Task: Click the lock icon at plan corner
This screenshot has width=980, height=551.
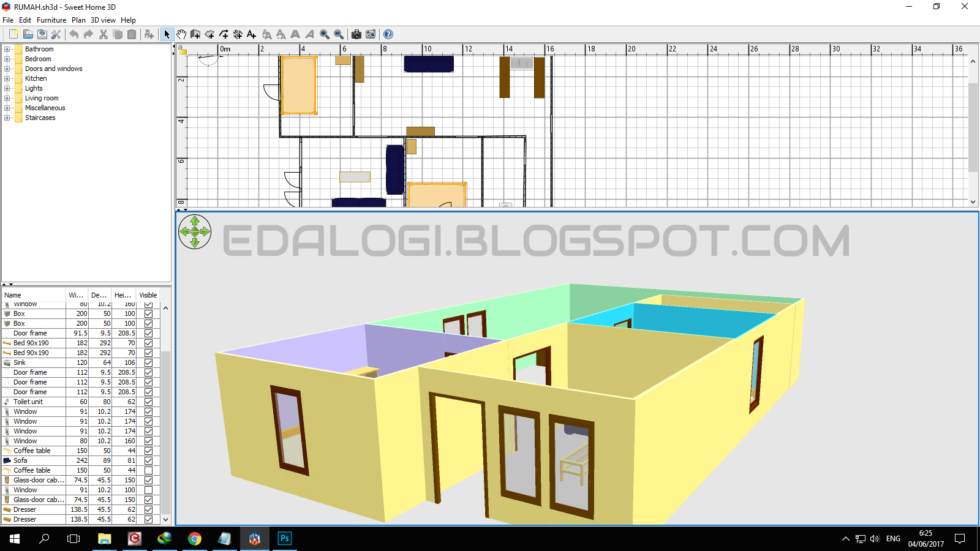Action: 183,51
